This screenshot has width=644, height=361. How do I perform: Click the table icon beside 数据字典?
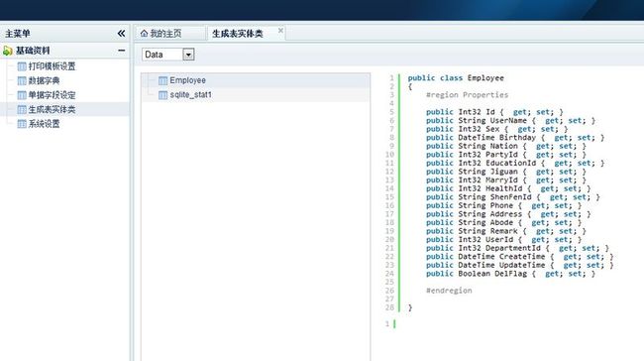[22, 80]
